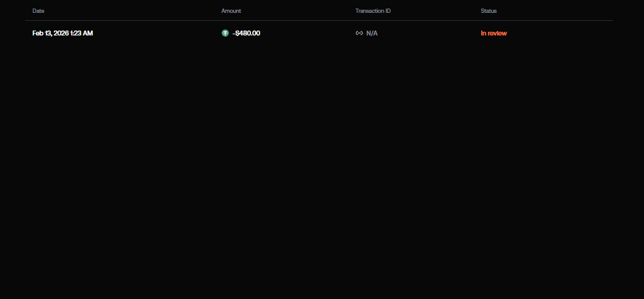
Task: Open the N/A transaction ID link
Action: coord(372,33)
